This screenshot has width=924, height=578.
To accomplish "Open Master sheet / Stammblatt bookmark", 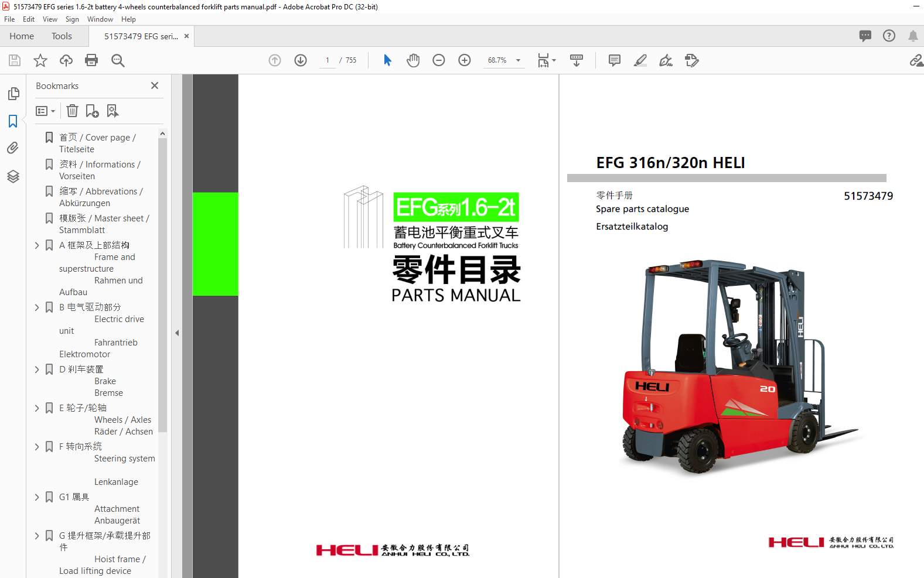I will coord(104,224).
